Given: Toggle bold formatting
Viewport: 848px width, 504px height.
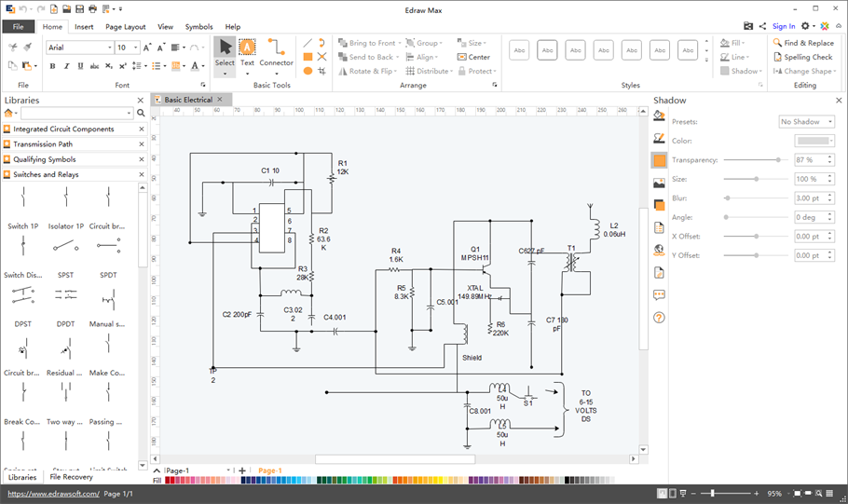Looking at the screenshot, I should tap(52, 66).
